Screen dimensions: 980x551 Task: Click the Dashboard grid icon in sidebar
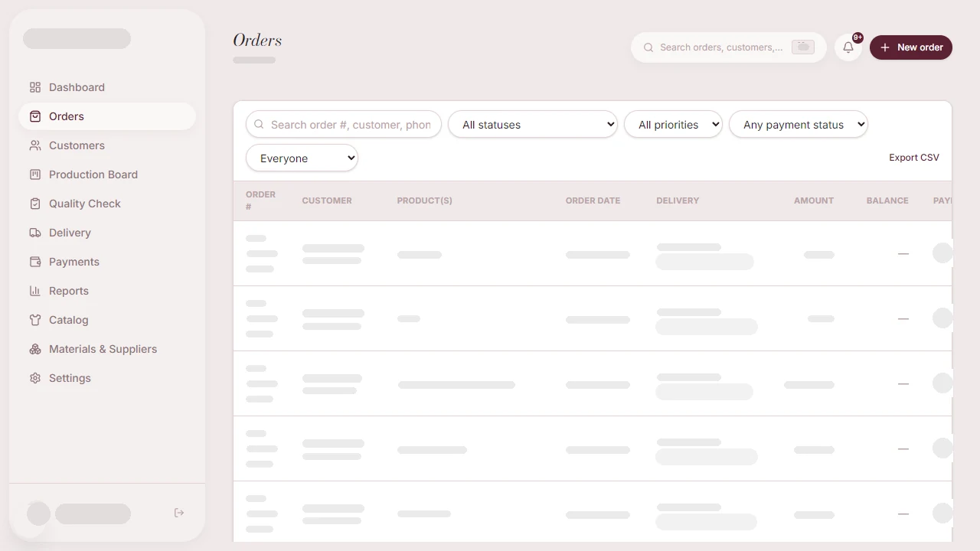(x=35, y=87)
